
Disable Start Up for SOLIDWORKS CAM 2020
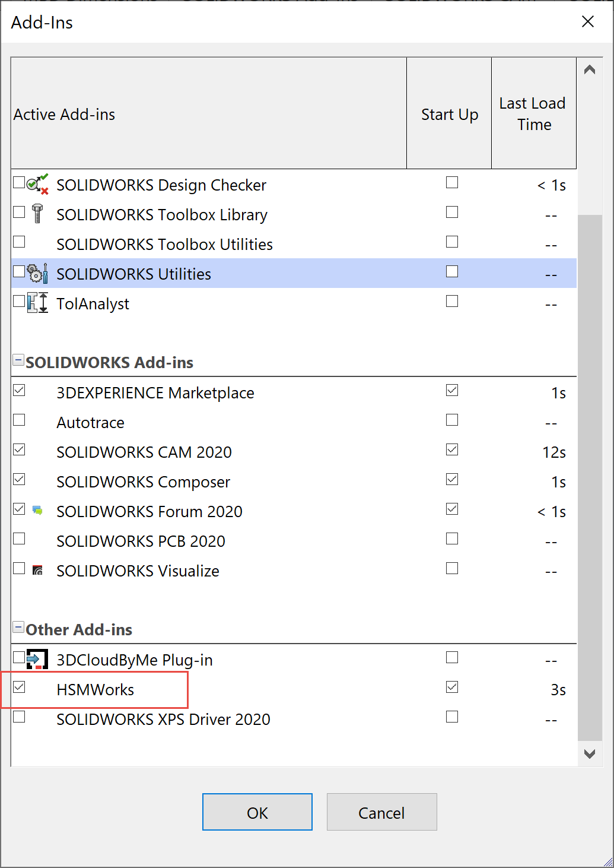452,449
